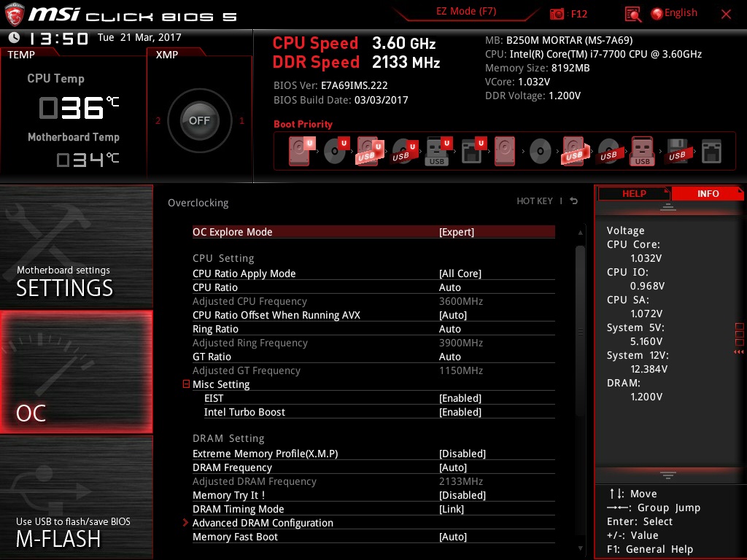Screen dimensions: 747x560
Task: Click the Boot Priority heading
Action: coord(303,124)
